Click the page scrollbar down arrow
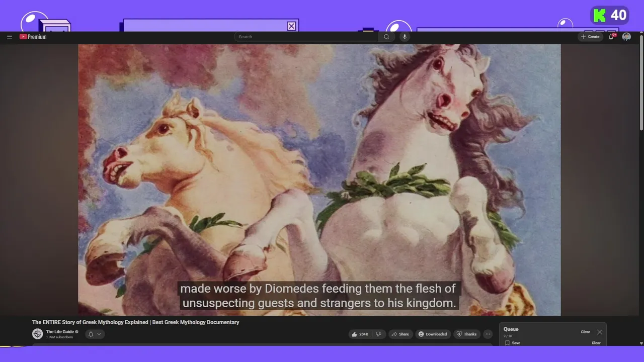 coord(641,343)
